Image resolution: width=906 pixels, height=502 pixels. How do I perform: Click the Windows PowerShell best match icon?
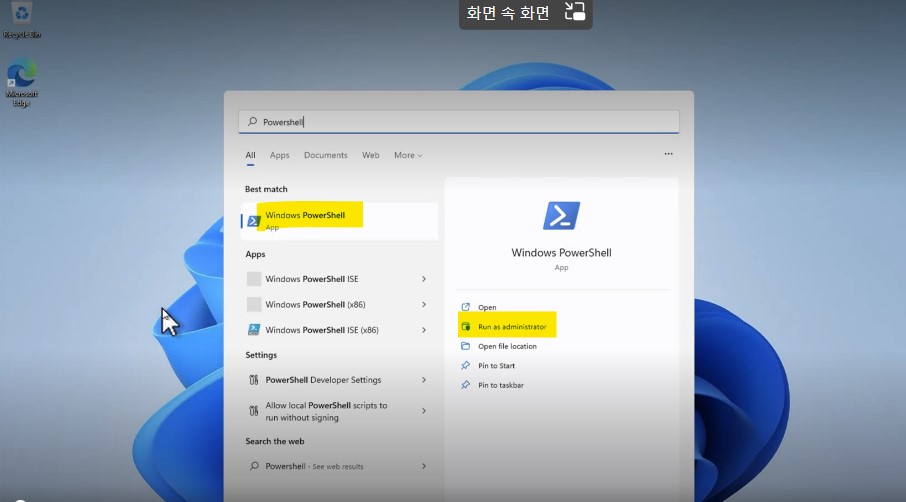[x=254, y=221]
